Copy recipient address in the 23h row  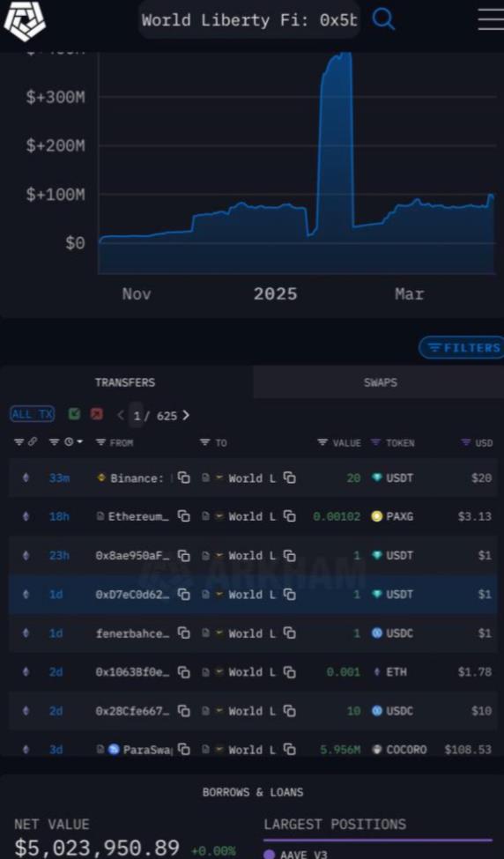289,556
